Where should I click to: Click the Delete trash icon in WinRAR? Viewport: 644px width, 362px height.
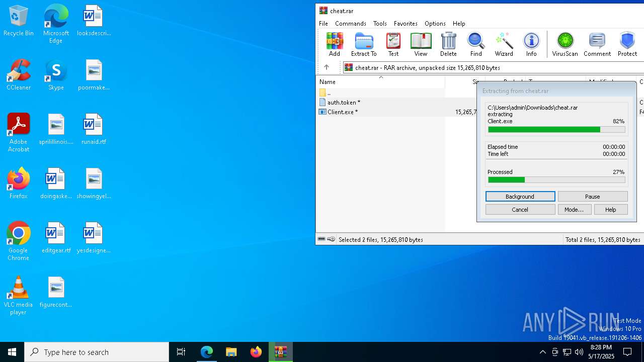pyautogui.click(x=448, y=44)
